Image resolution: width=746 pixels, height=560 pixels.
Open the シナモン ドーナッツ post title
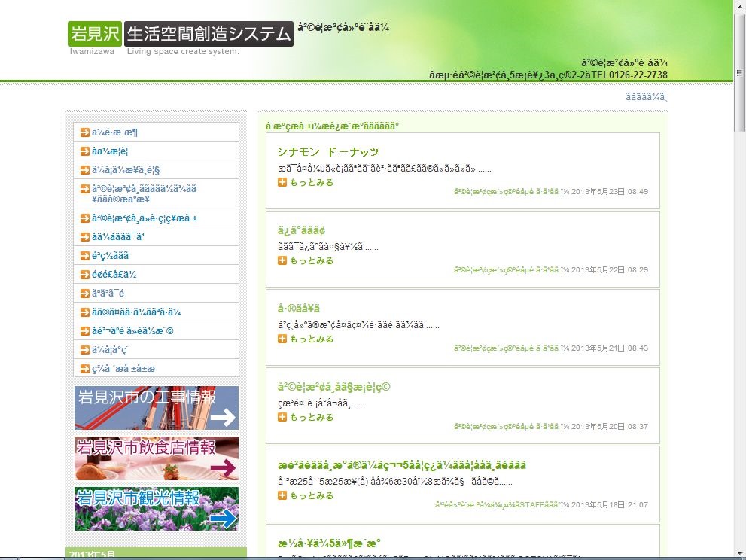327,152
